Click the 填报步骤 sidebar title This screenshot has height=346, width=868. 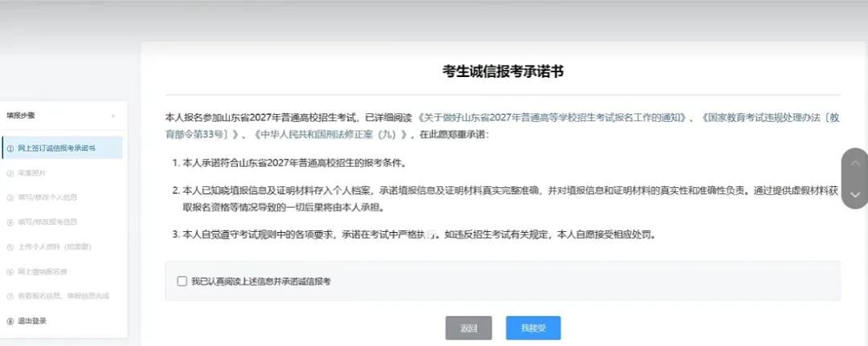pos(21,116)
